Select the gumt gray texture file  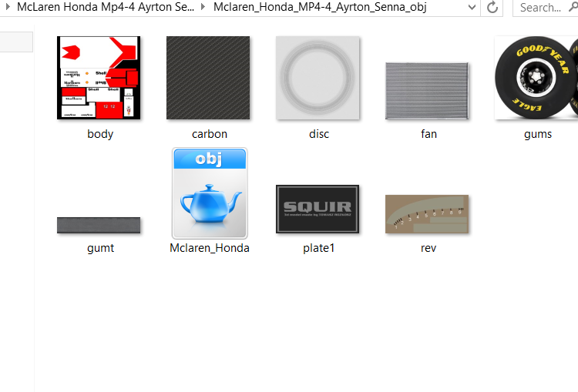pyautogui.click(x=99, y=225)
